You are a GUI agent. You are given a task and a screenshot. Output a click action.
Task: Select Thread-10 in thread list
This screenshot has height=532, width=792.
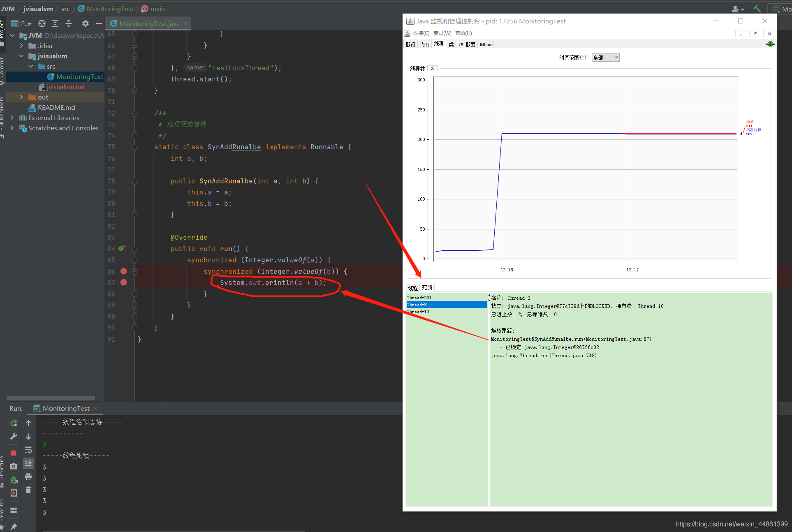pos(418,312)
